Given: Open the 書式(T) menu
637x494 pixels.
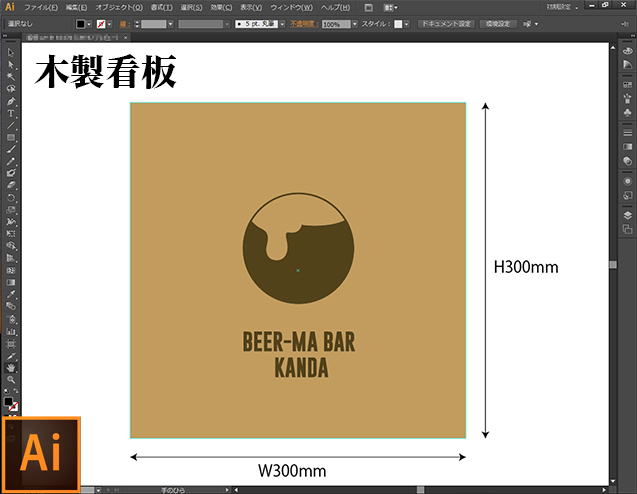Looking at the screenshot, I should [x=161, y=7].
